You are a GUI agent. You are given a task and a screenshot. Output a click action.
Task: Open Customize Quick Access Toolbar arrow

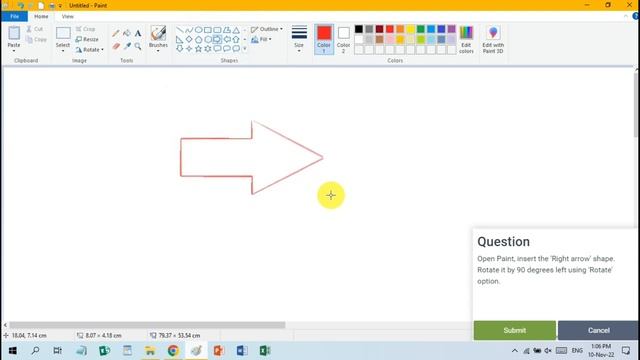point(60,6)
